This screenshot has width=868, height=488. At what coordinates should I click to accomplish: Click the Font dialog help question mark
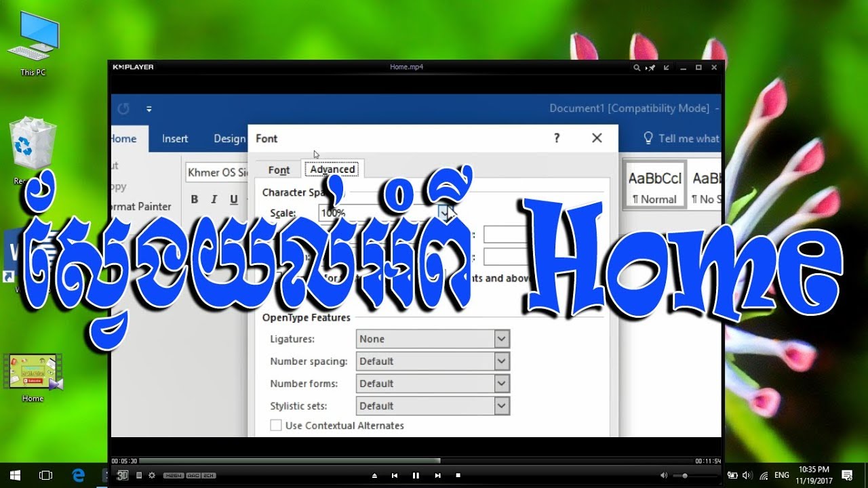coord(557,138)
